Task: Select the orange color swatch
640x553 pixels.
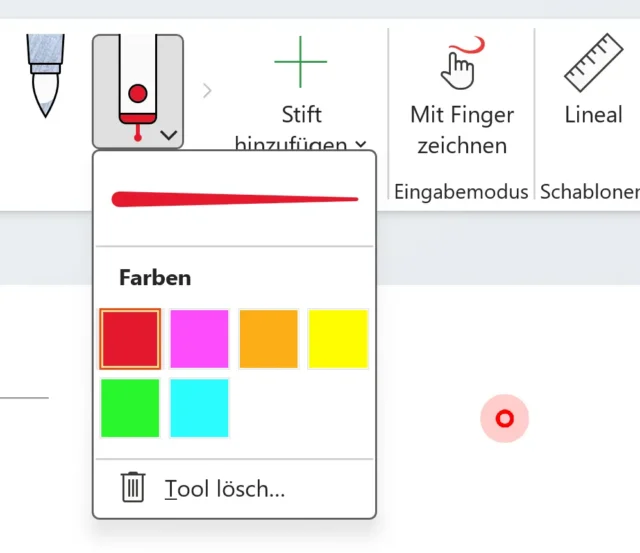Action: click(268, 339)
